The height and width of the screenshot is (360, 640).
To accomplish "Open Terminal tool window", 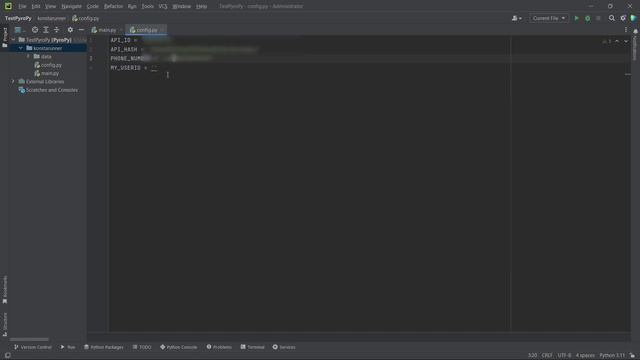I will point(252,347).
